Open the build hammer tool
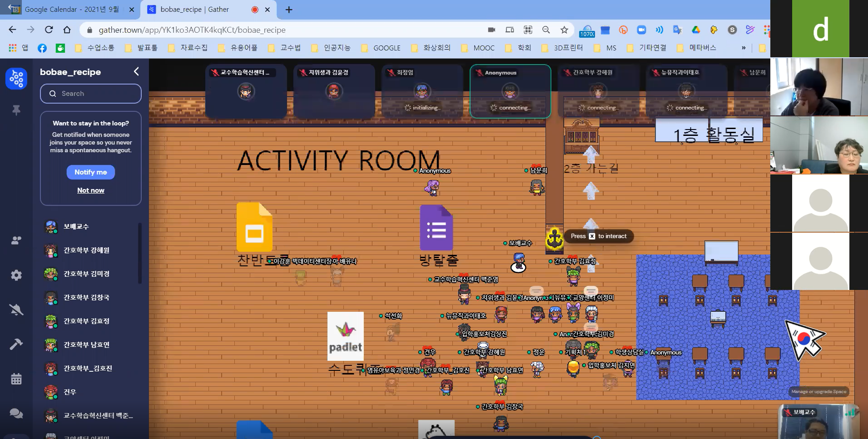Screen dimensions: 868x439 coord(16,344)
